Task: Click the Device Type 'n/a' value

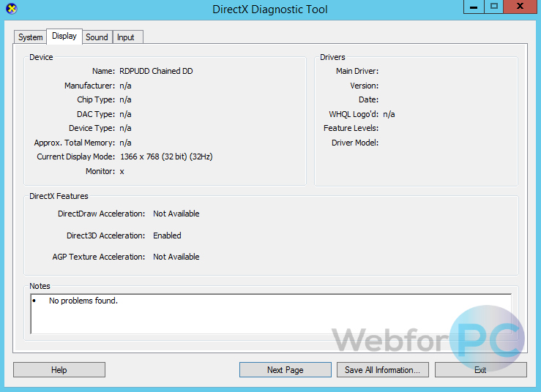Action: 125,128
